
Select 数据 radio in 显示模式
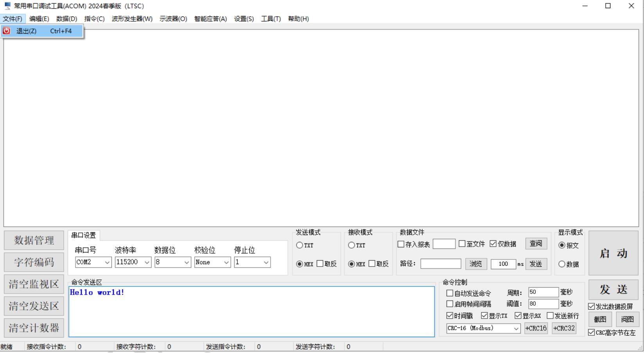coord(562,264)
